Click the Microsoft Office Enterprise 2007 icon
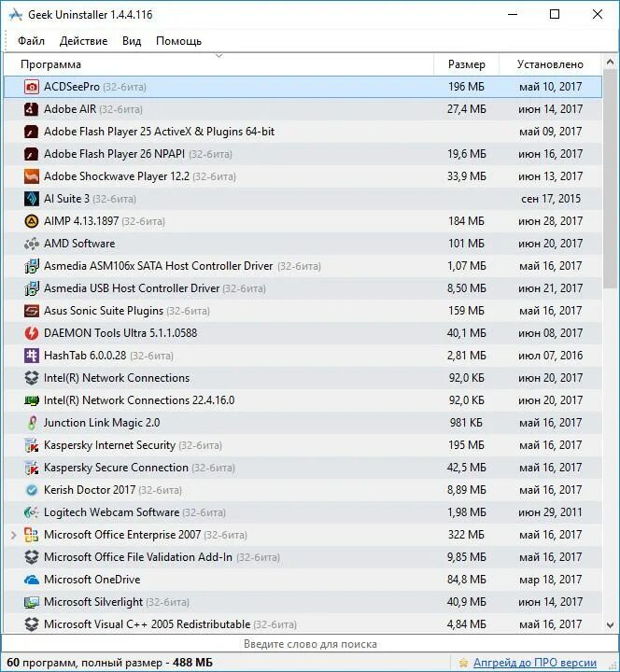 32,535
